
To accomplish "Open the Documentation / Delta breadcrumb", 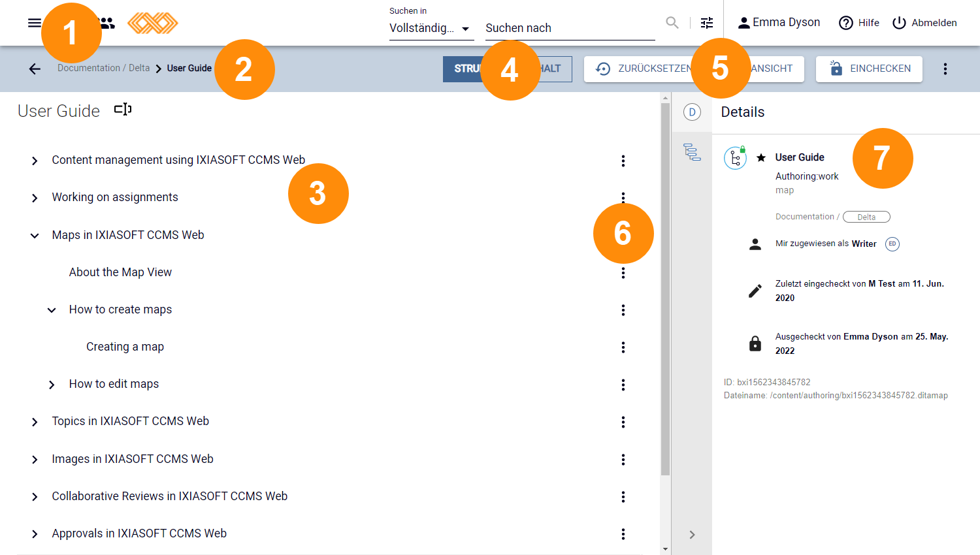I will [x=103, y=68].
